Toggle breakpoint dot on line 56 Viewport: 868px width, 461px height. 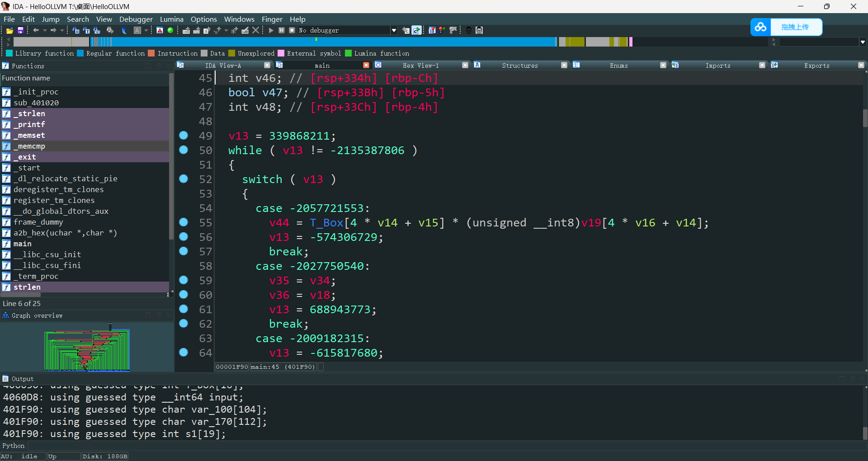pyautogui.click(x=184, y=236)
